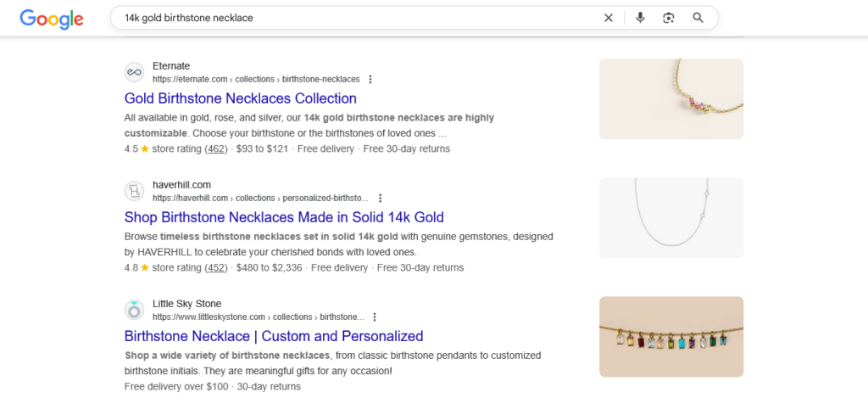Open Gold Birthstone Necklaces Collection link
Image resolution: width=868 pixels, height=409 pixels.
pyautogui.click(x=240, y=98)
